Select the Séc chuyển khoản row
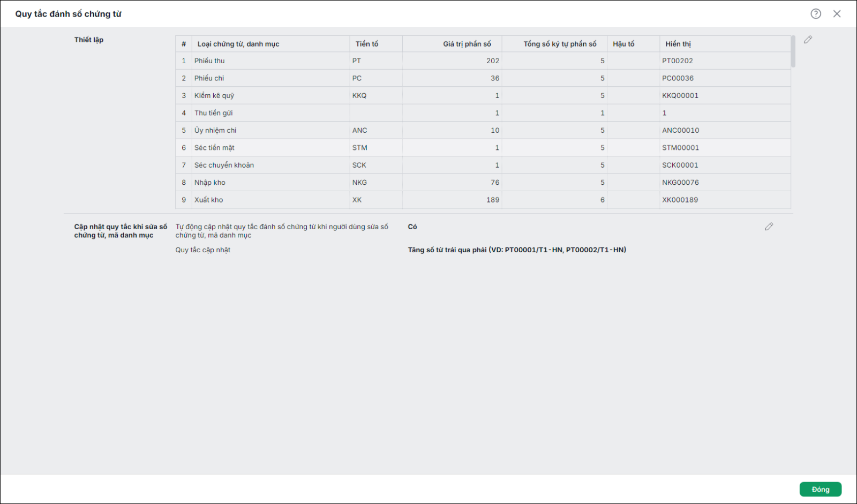This screenshot has width=857, height=504. coord(483,165)
